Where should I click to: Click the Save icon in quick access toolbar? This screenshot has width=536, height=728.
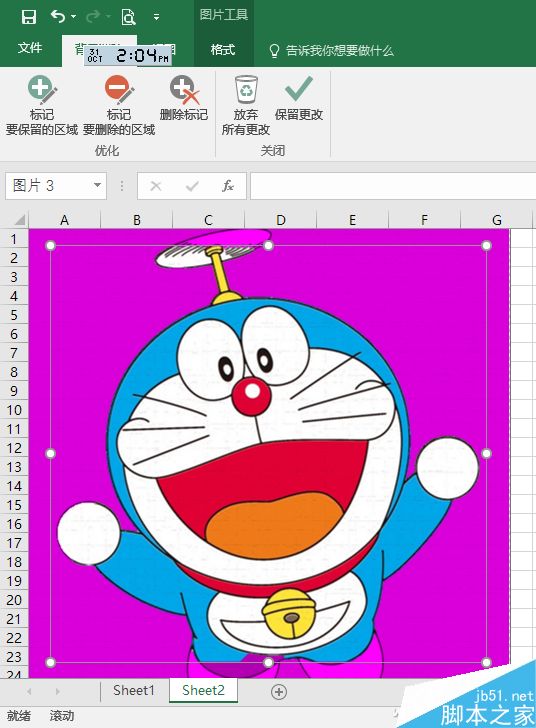(29, 17)
